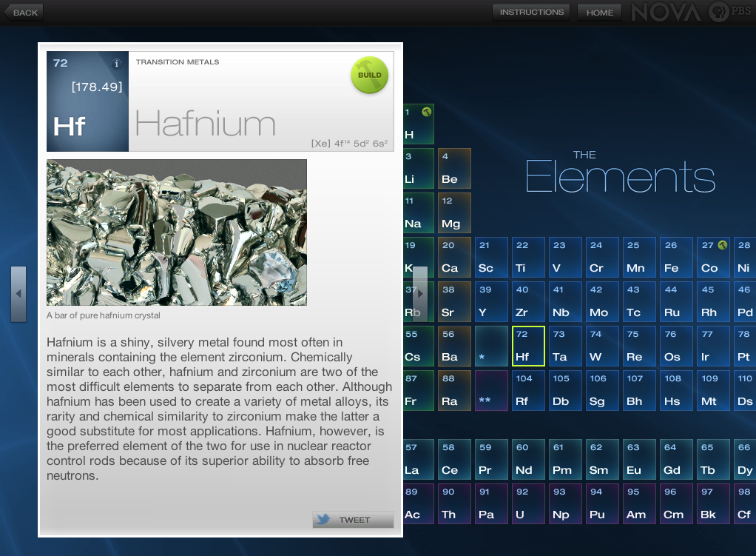Select Plutonium (Pu) element tile
Viewport: 756px width, 556px height.
pyautogui.click(x=602, y=504)
